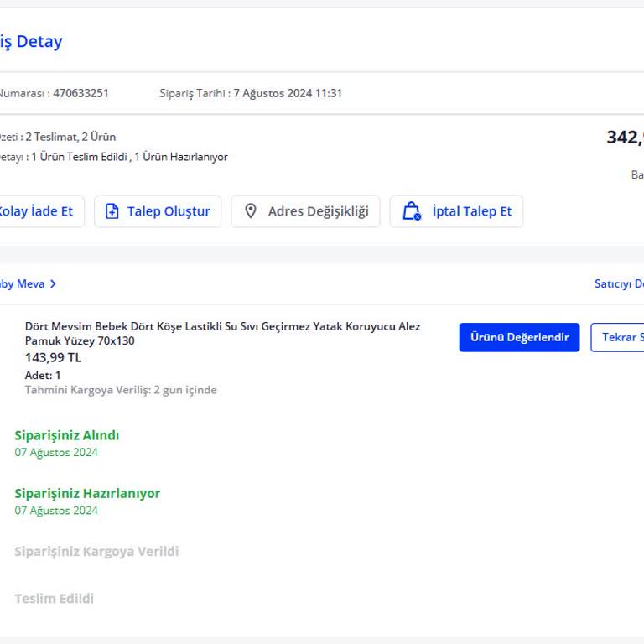Click the Adres Değişikliği location pin icon
The height and width of the screenshot is (644, 644).
(x=251, y=211)
